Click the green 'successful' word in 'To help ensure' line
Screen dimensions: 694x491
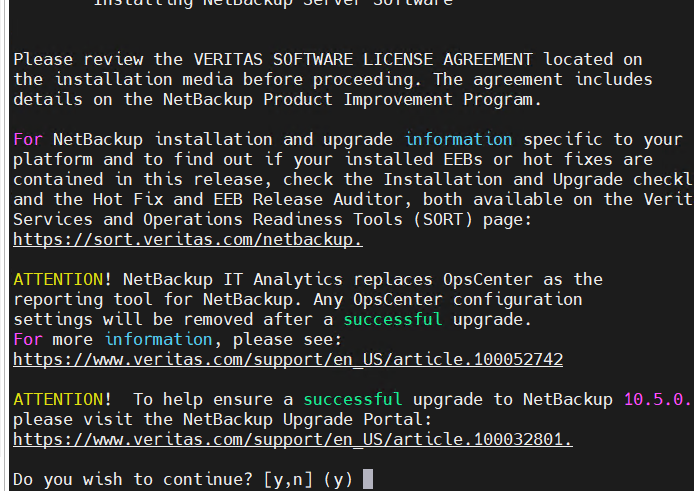tap(353, 399)
